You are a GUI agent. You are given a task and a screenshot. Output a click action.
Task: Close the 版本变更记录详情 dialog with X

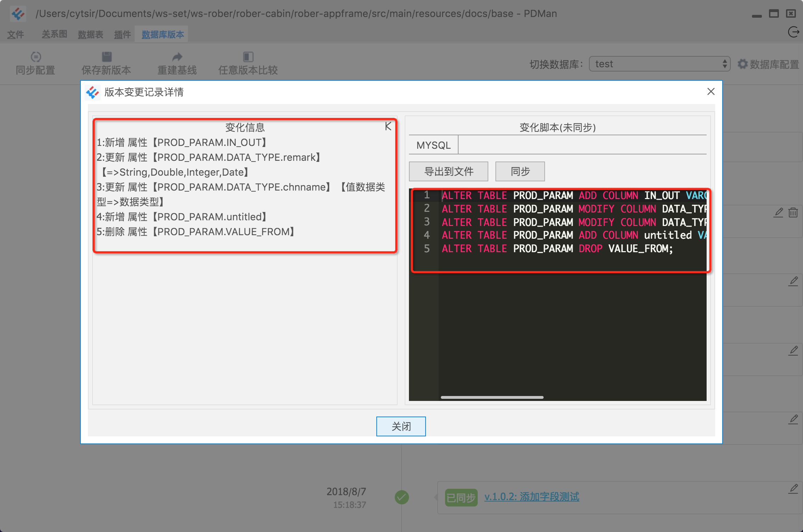click(x=711, y=92)
